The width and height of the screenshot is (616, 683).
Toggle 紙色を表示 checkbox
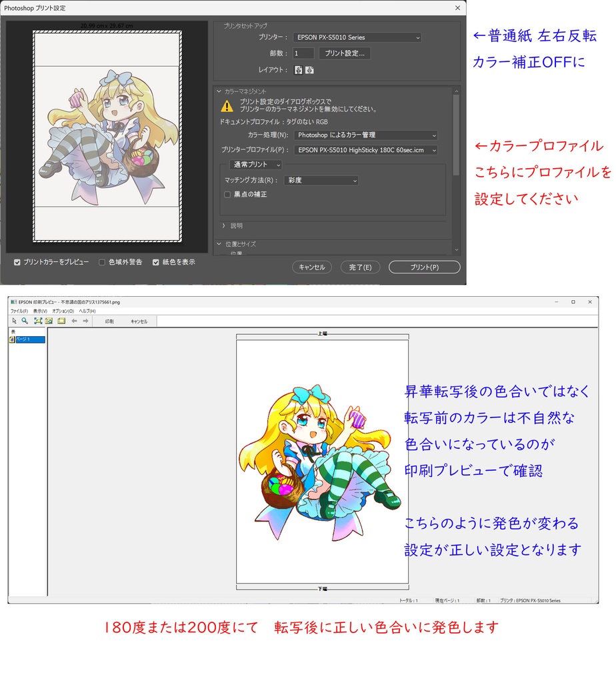pyautogui.click(x=156, y=262)
